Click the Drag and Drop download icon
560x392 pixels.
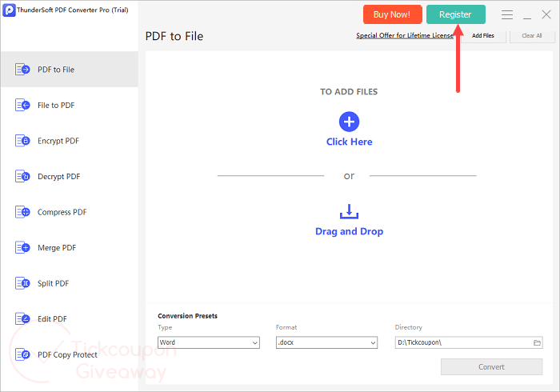[349, 211]
